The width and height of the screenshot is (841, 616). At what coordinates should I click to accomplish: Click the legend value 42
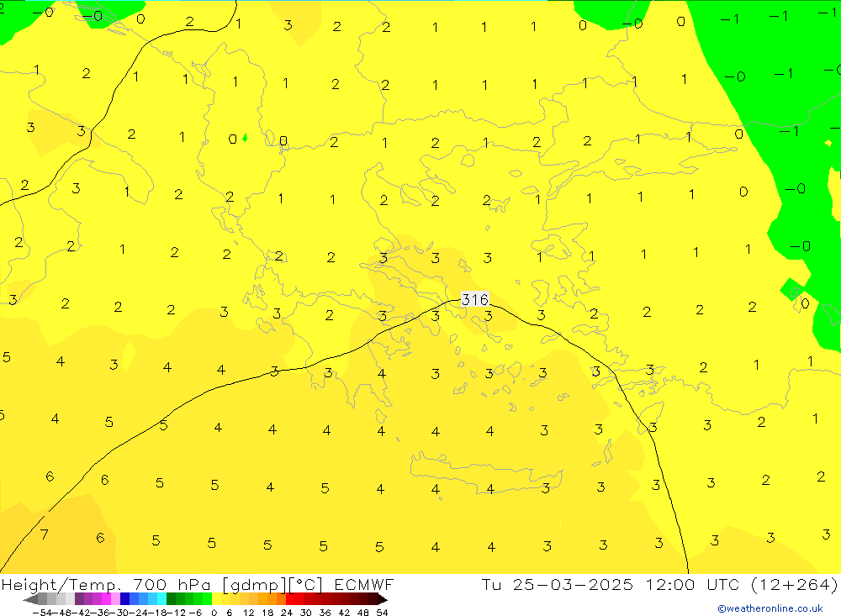click(344, 613)
